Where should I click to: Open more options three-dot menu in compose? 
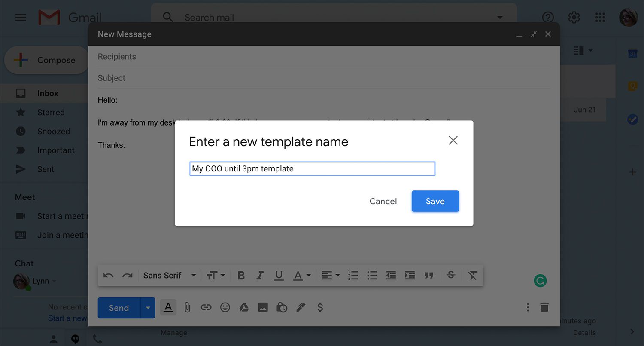pos(528,307)
